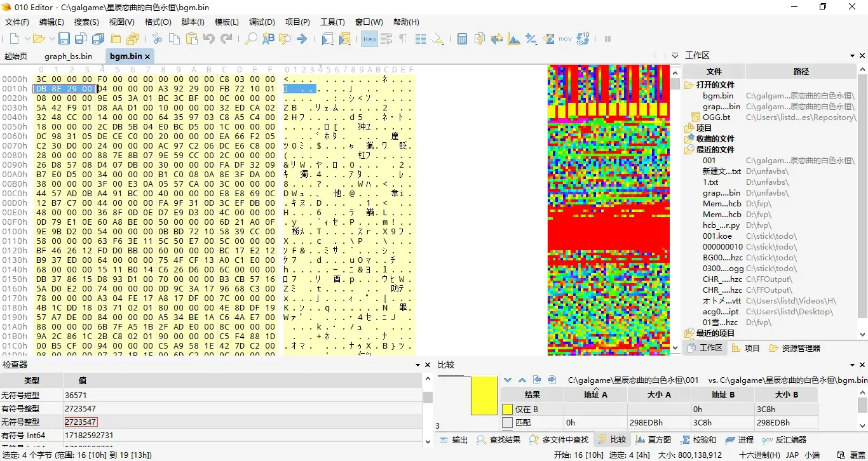This screenshot has height=461, width=868.
Task: Toggle the column view layout button
Action: 420,39
